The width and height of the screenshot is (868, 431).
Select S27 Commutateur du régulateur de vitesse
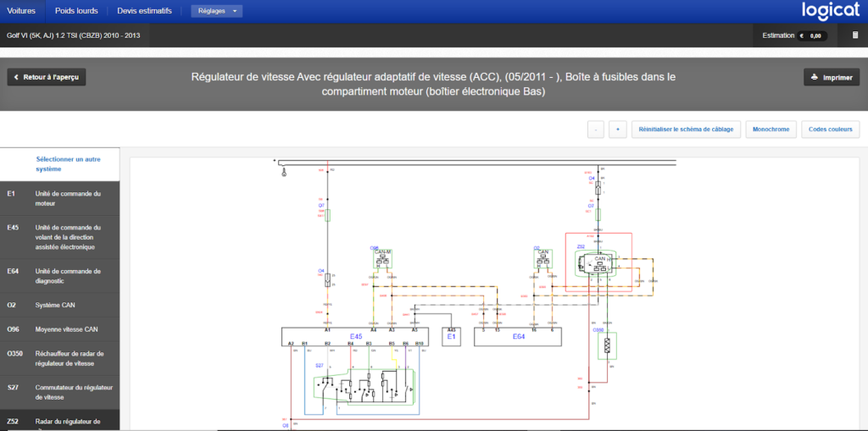pos(60,392)
